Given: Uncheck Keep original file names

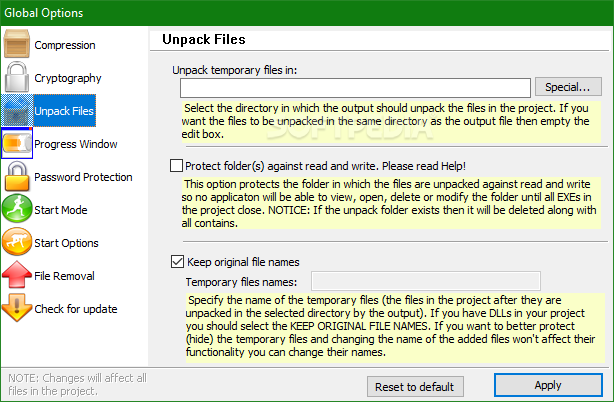Looking at the screenshot, I should (x=177, y=261).
